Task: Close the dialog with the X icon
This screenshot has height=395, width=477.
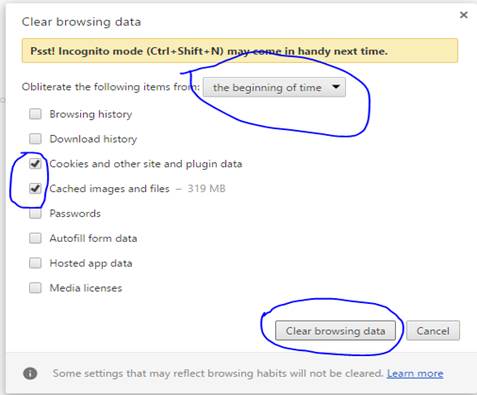Action: pyautogui.click(x=463, y=15)
